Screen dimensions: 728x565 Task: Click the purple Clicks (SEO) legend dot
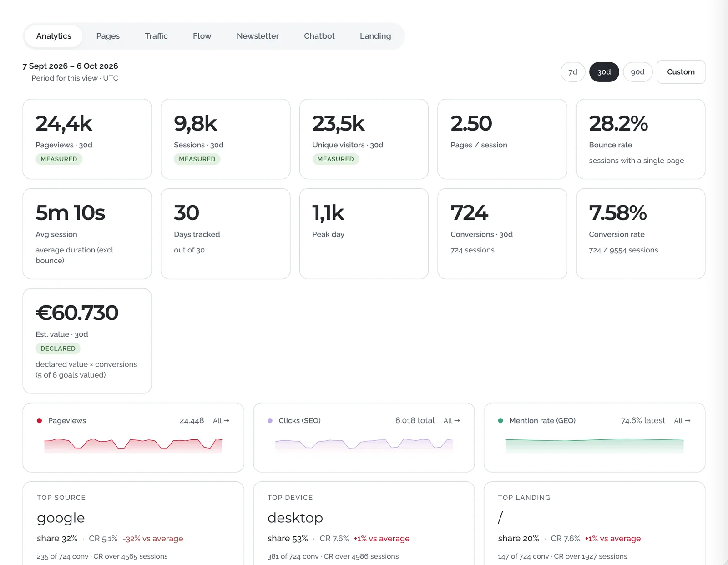pos(270,421)
